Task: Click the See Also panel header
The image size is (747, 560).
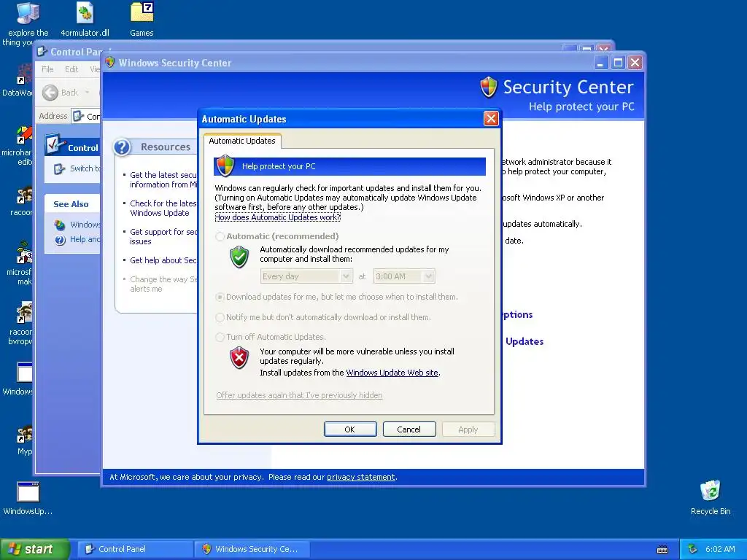Action: tap(72, 204)
